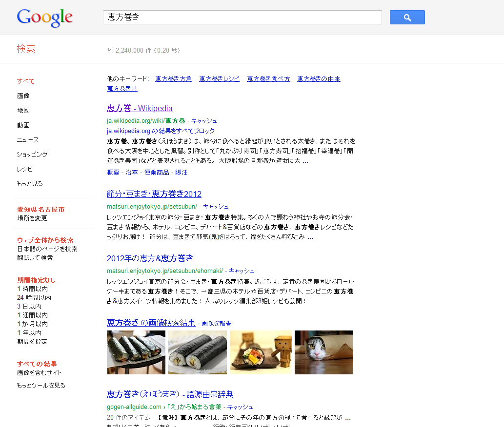Expand もっとツールを見る options
Viewport: 504px width, 427px height.
point(41,386)
